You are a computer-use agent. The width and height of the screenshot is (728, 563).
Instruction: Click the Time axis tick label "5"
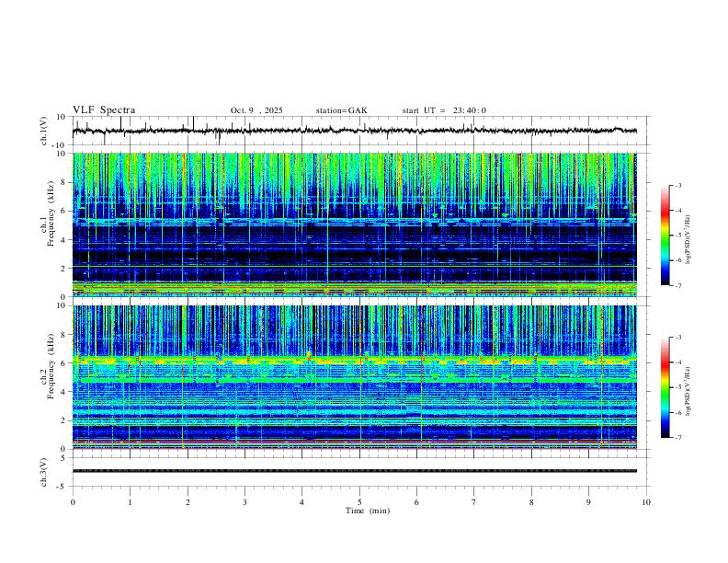pos(359,502)
